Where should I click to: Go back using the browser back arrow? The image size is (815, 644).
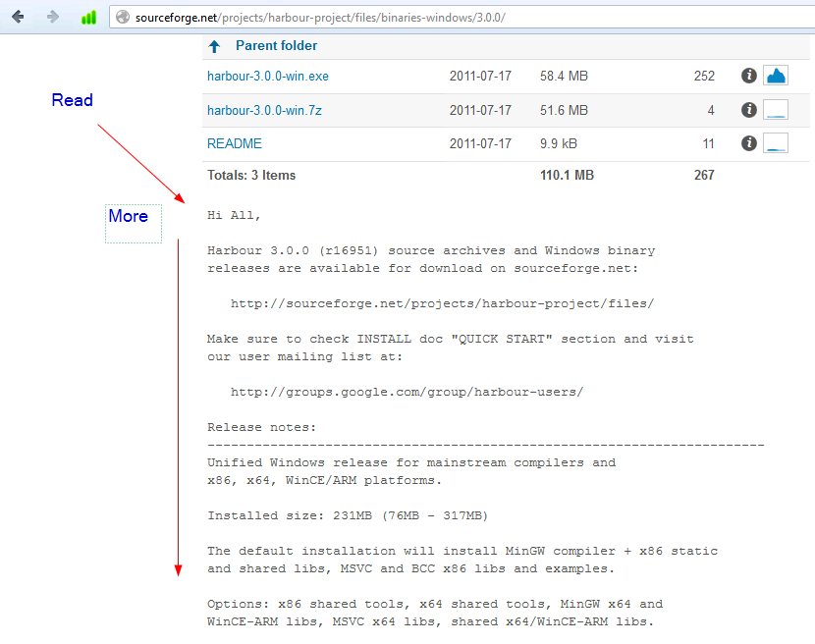[x=18, y=17]
